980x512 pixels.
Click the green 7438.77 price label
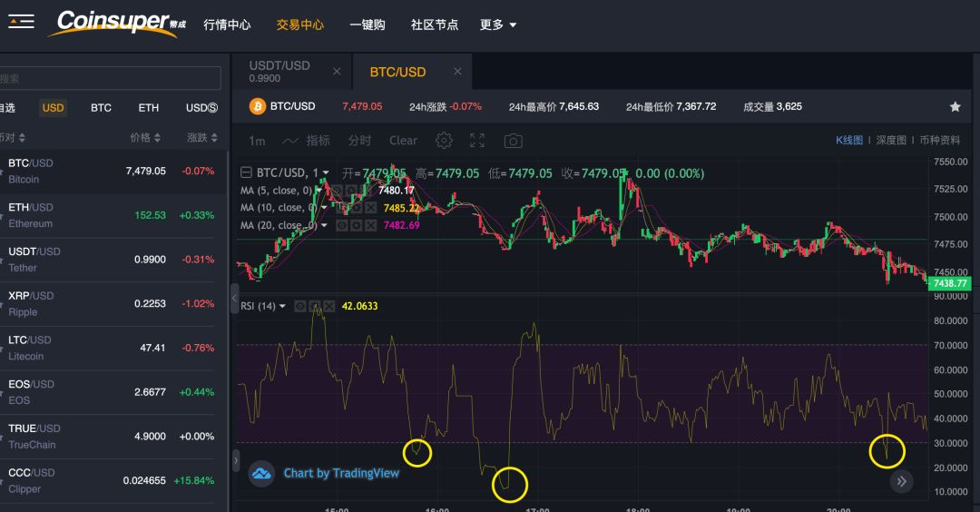950,283
